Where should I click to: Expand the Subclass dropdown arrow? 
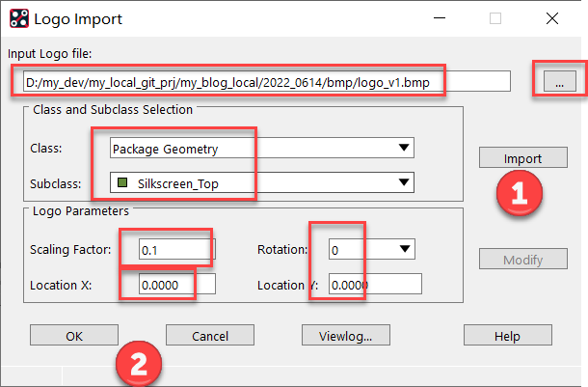coord(403,182)
